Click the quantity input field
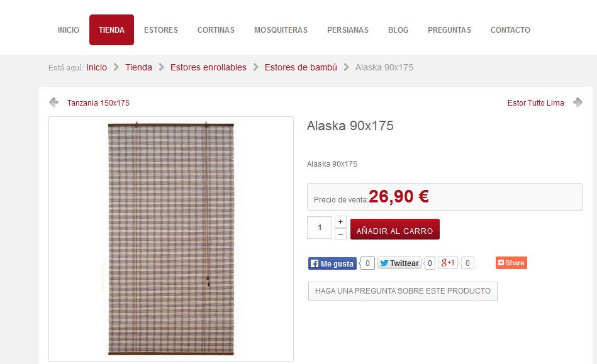This screenshot has width=597, height=364. 320,228
